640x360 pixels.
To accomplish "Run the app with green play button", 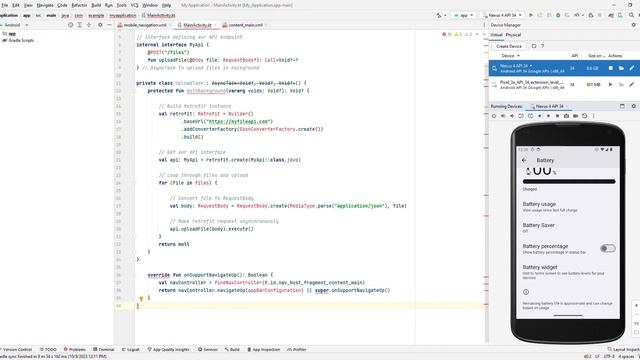I will pos(531,15).
